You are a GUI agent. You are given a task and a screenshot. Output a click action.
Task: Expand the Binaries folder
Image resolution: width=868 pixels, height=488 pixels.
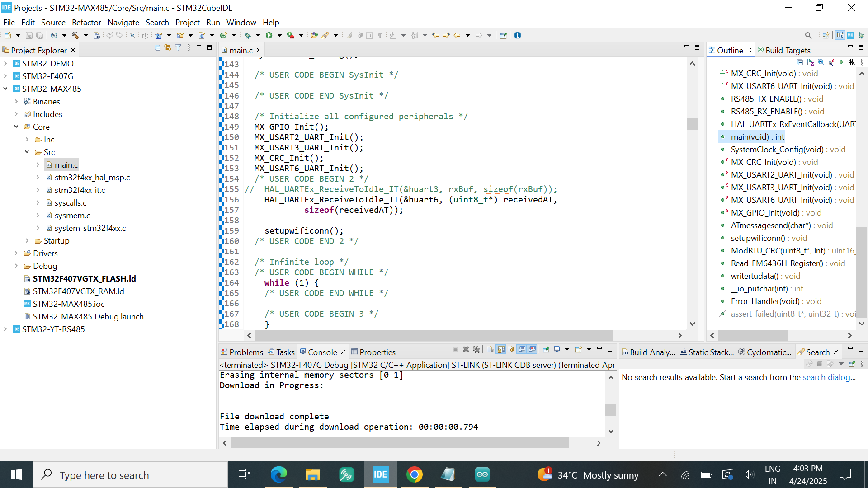16,102
